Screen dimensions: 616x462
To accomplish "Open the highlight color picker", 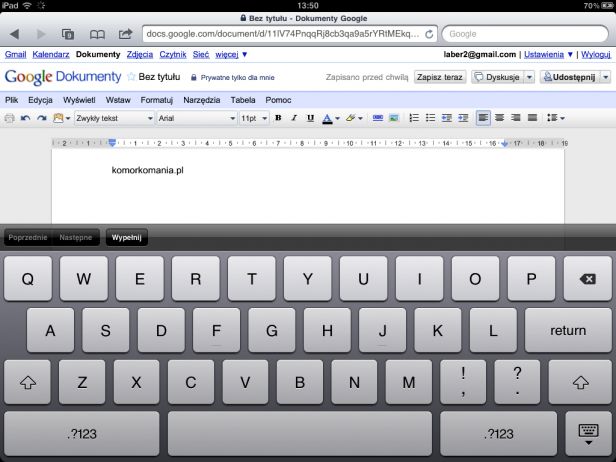I will [354, 118].
